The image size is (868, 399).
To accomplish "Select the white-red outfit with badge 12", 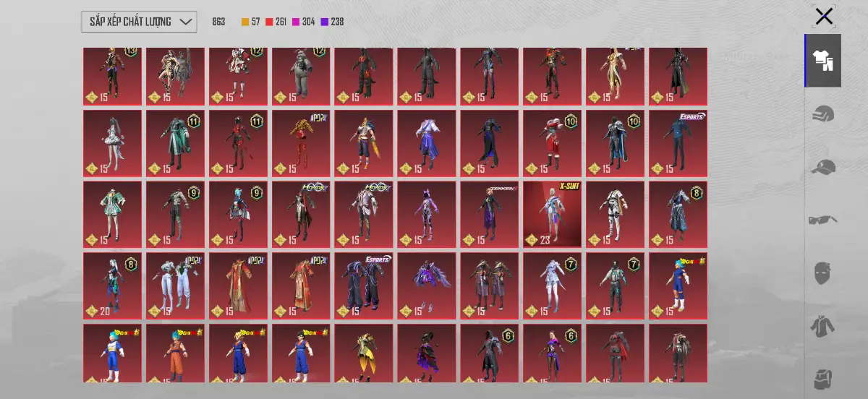I will click(238, 77).
